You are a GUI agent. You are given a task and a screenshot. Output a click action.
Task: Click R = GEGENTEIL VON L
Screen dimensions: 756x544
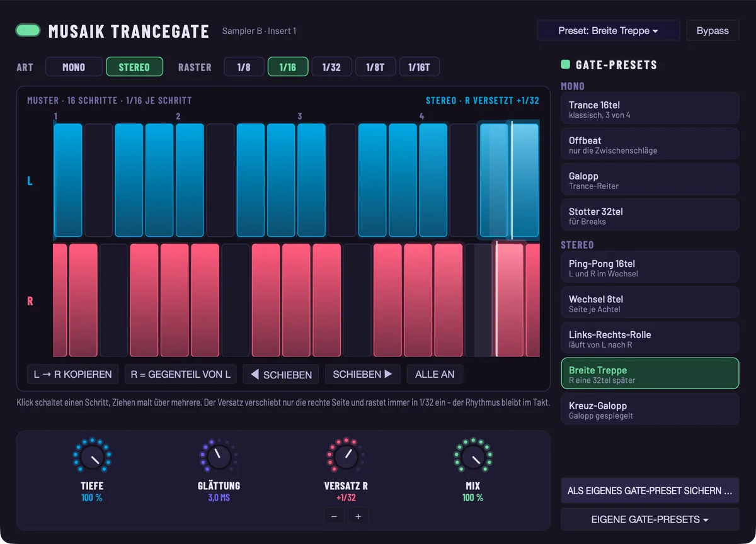tap(181, 374)
